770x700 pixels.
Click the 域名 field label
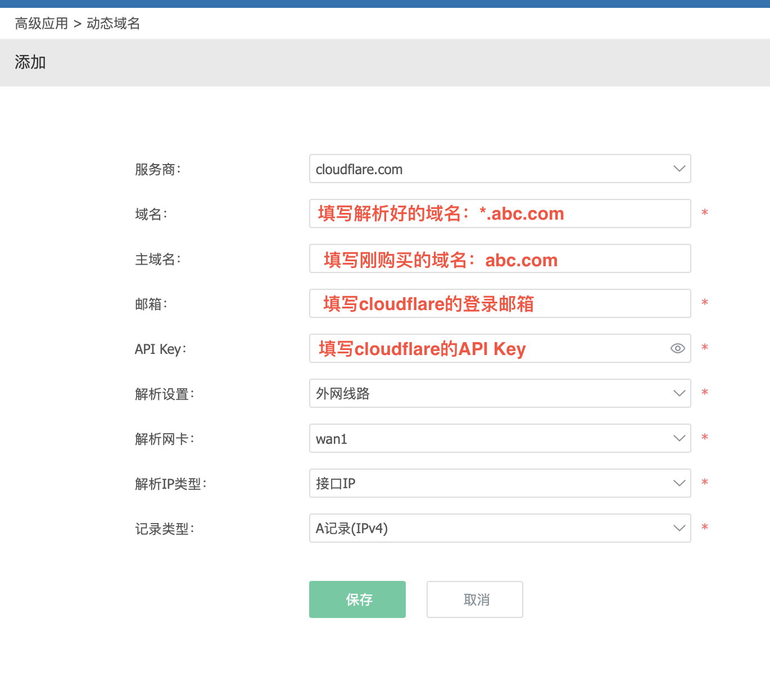151,214
